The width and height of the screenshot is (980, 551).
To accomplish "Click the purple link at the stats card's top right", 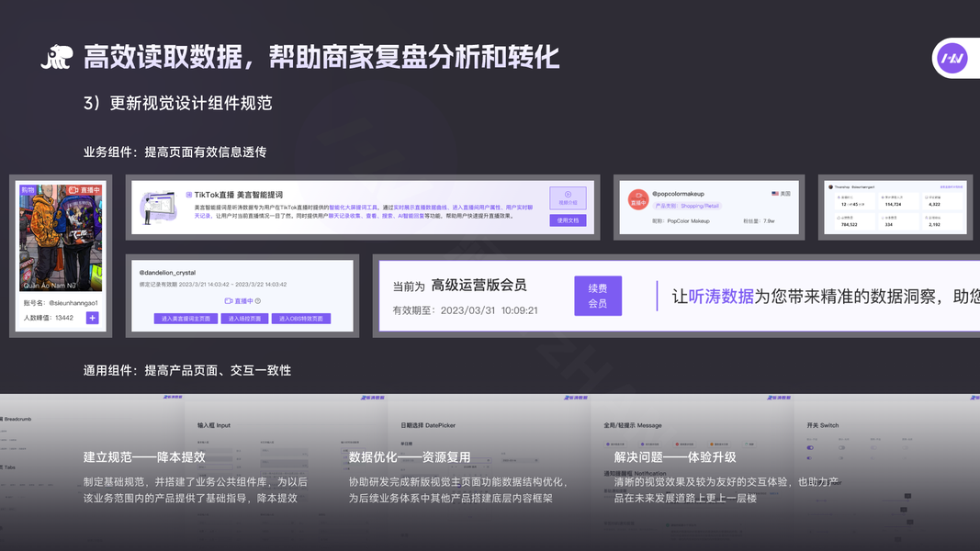I will tap(952, 186).
